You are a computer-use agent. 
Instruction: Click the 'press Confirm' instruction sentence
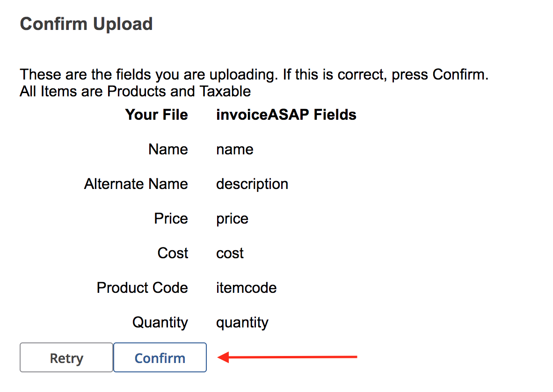click(x=254, y=75)
